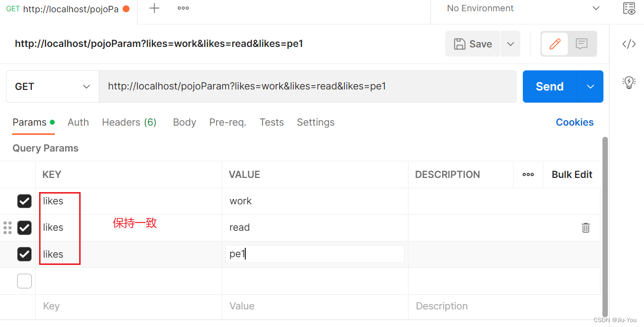
Task: Expand the Send button dropdown arrow
Action: 590,87
